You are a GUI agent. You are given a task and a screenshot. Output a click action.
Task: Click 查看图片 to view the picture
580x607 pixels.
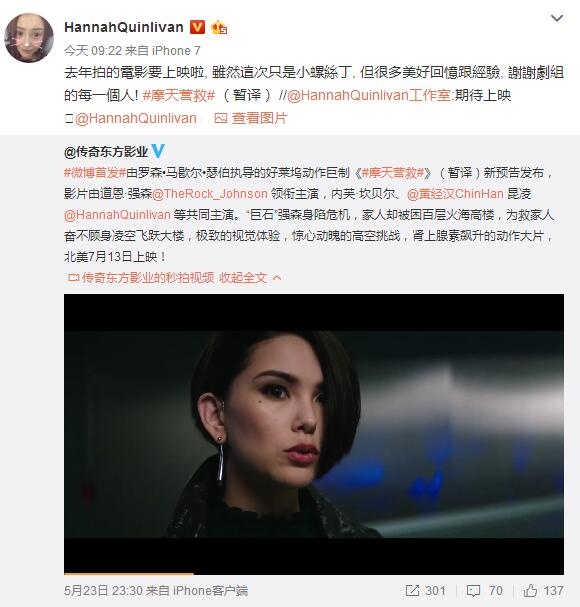tap(259, 118)
